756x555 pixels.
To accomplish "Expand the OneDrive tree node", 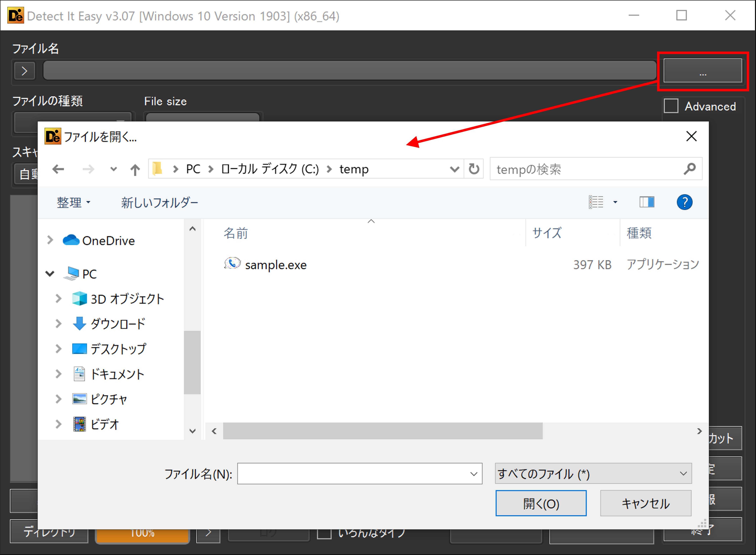I will point(50,240).
